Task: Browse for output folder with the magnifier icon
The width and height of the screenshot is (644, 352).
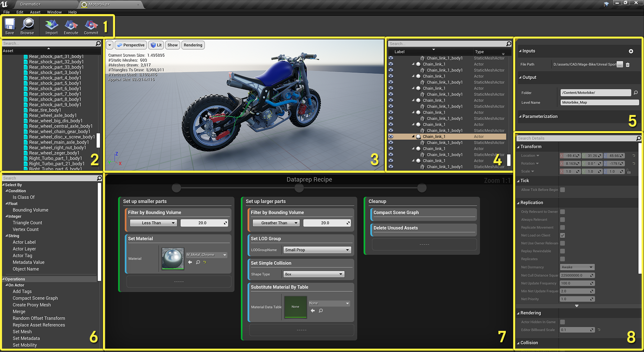Action: tap(636, 93)
